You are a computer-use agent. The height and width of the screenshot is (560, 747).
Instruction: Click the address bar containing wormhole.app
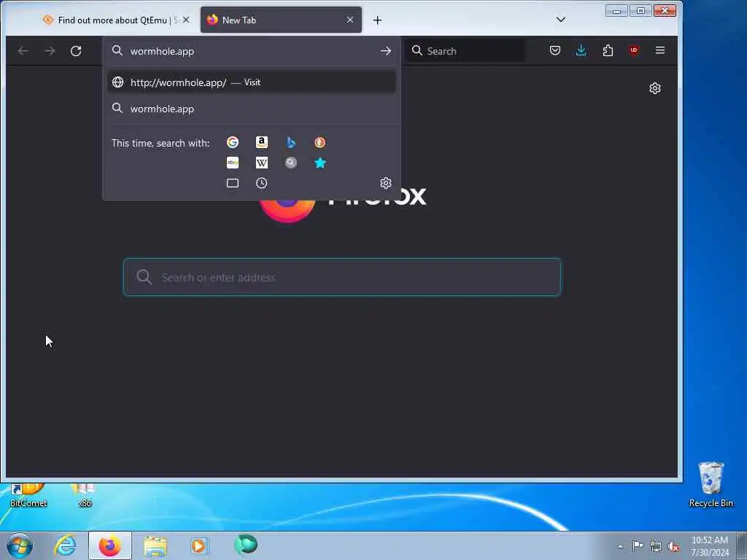coord(252,51)
